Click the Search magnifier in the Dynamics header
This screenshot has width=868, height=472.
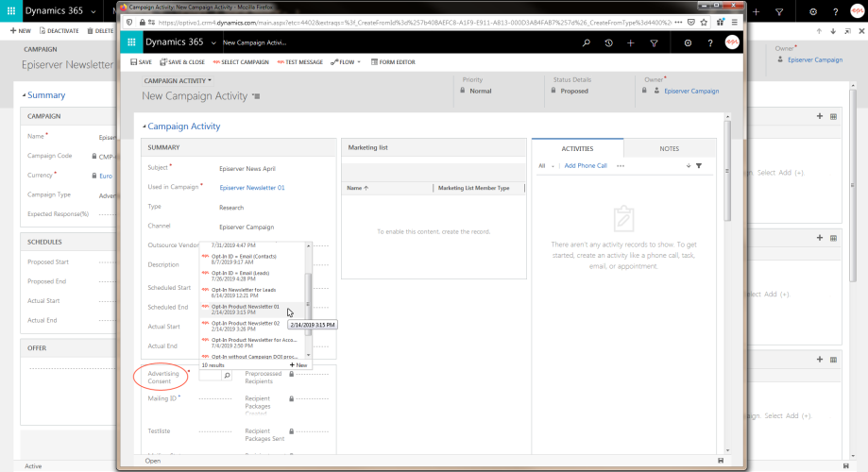(587, 42)
